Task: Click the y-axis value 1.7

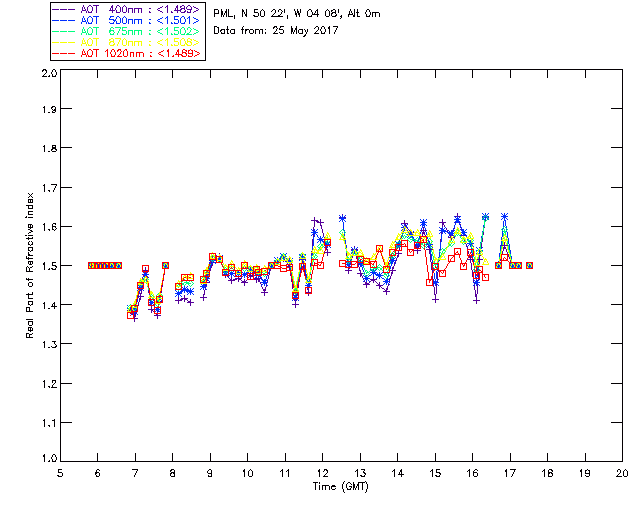Action: tap(49, 188)
